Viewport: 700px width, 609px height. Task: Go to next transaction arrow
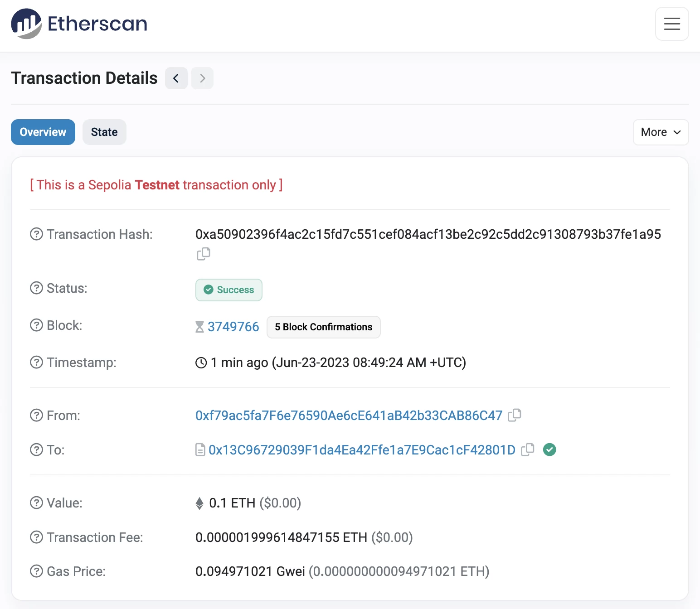click(x=202, y=78)
